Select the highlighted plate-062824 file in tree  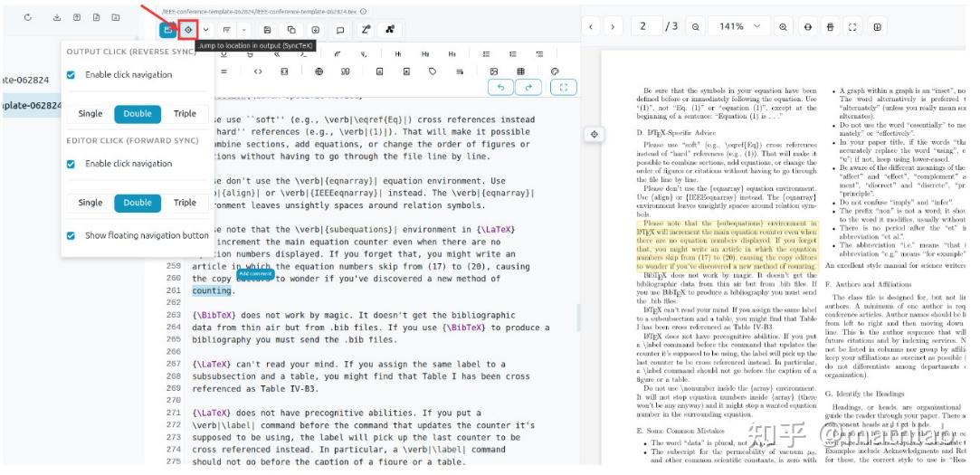coord(33,105)
